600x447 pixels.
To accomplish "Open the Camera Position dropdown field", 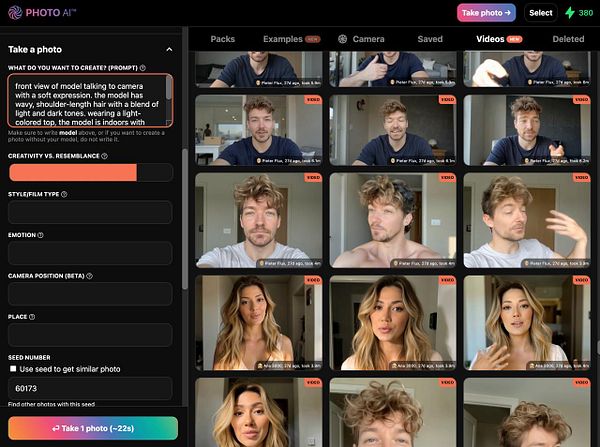I will (90, 294).
